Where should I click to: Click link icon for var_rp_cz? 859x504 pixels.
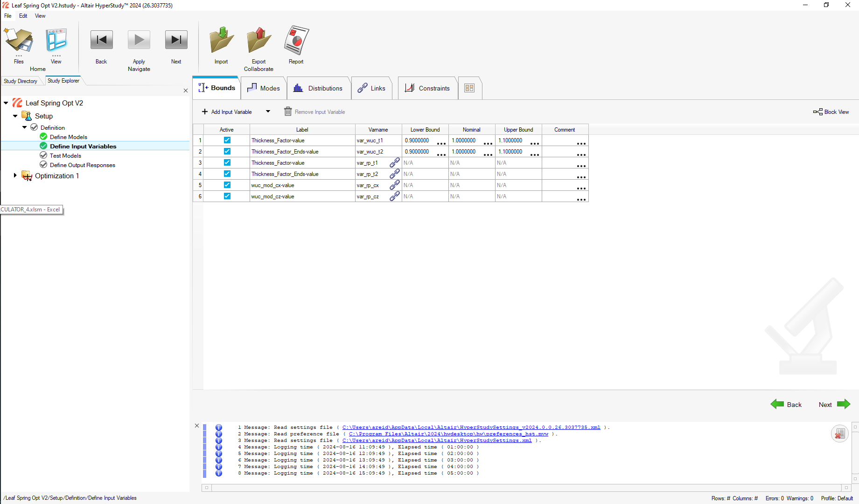pos(395,196)
